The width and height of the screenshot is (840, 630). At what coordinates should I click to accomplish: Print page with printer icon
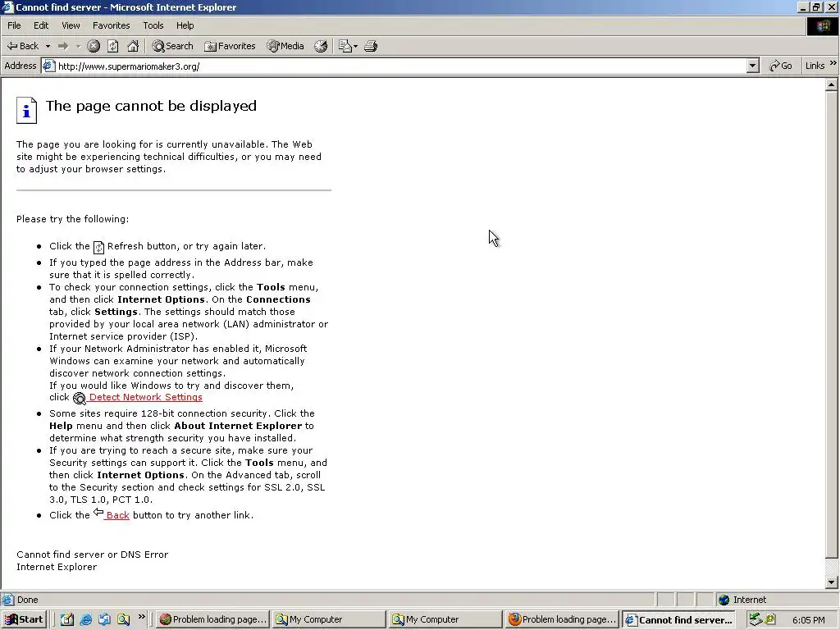click(x=371, y=46)
